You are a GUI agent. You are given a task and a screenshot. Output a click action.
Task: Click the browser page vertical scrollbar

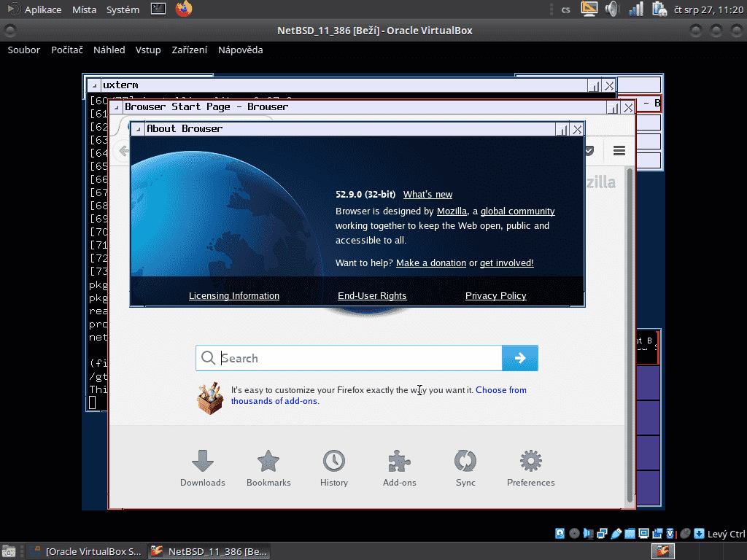(630, 335)
